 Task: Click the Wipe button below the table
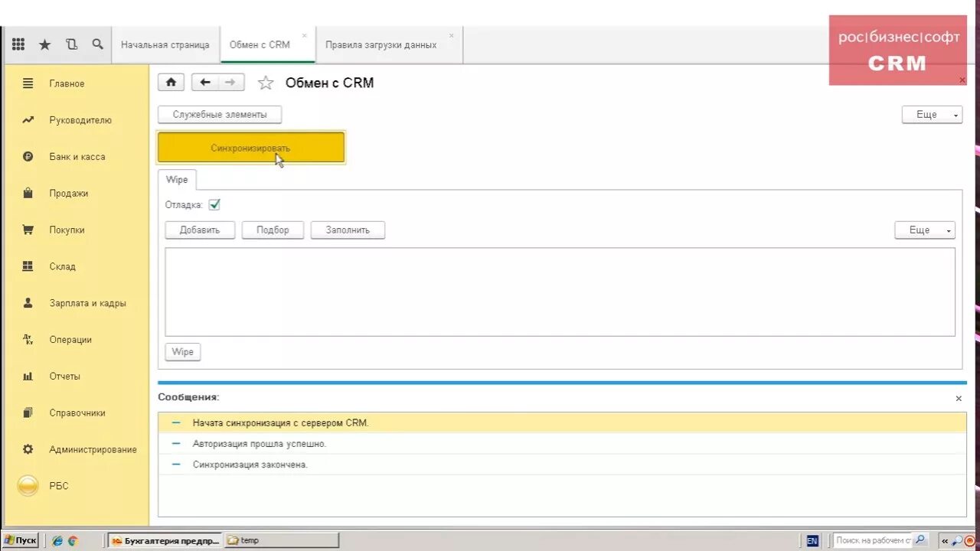pyautogui.click(x=183, y=352)
